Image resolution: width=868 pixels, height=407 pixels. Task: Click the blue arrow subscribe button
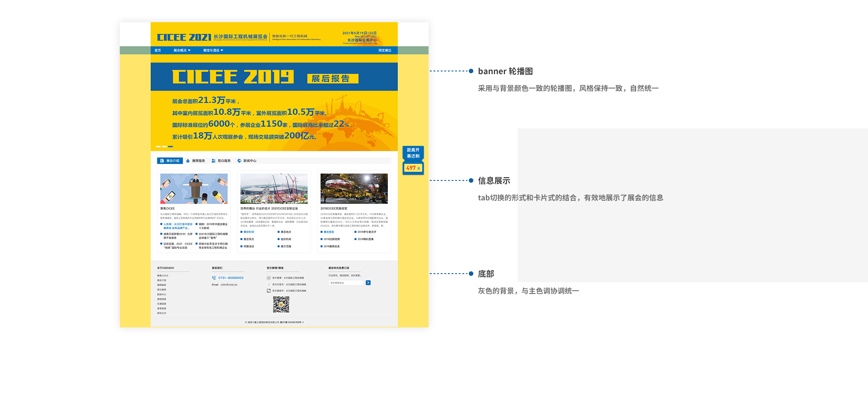(x=368, y=283)
